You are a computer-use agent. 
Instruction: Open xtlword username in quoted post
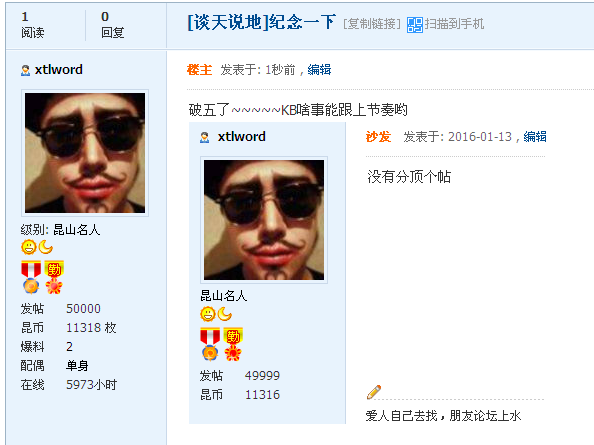coord(242,137)
